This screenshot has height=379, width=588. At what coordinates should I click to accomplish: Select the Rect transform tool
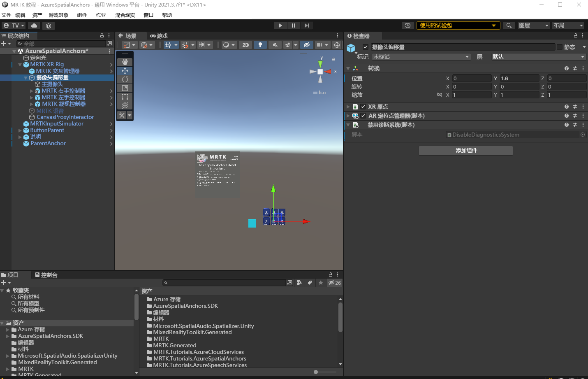click(x=125, y=97)
